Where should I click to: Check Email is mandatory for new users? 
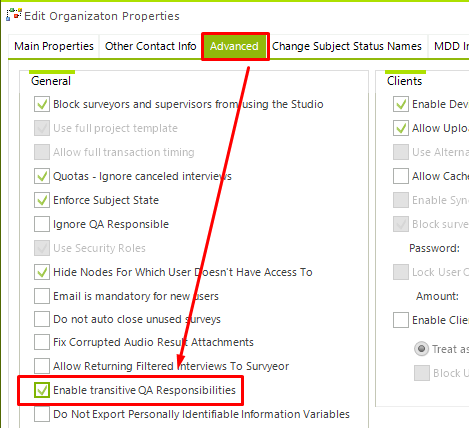click(x=42, y=296)
